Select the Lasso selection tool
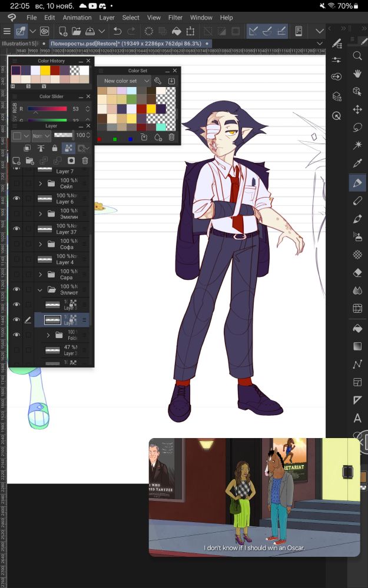Viewport: 368px width, 588px height. pos(357,127)
